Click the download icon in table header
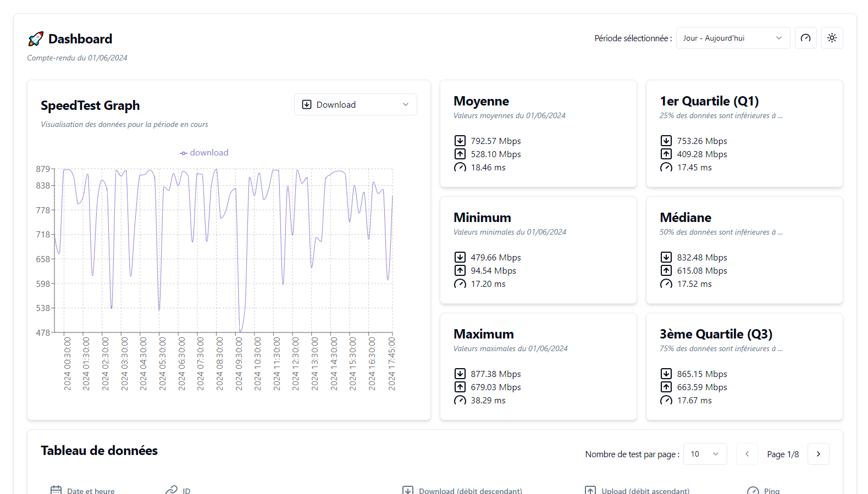Image resolution: width=868 pixels, height=494 pixels. coord(408,490)
